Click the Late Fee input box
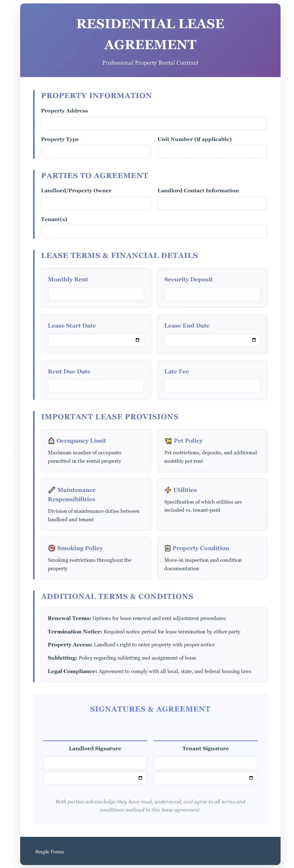Image resolution: width=294 pixels, height=868 pixels. click(x=212, y=386)
